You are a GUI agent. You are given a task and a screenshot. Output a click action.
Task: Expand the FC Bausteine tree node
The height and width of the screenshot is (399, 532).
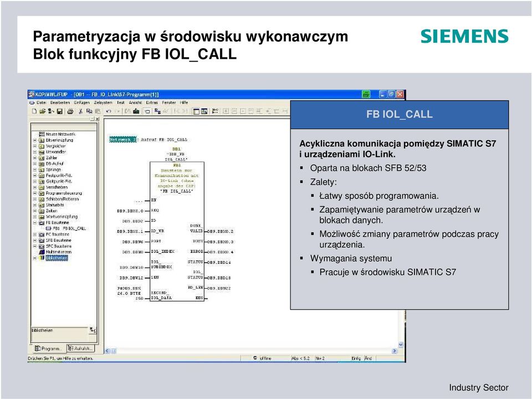pyautogui.click(x=34, y=234)
